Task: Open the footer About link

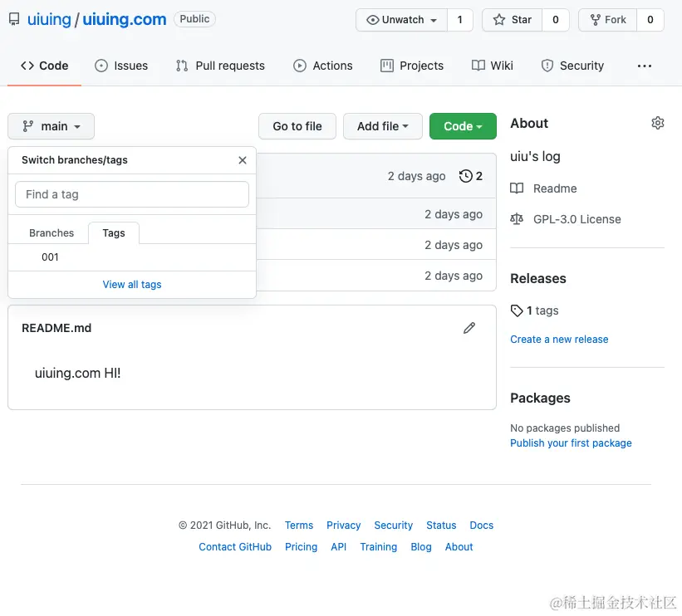Action: click(459, 547)
